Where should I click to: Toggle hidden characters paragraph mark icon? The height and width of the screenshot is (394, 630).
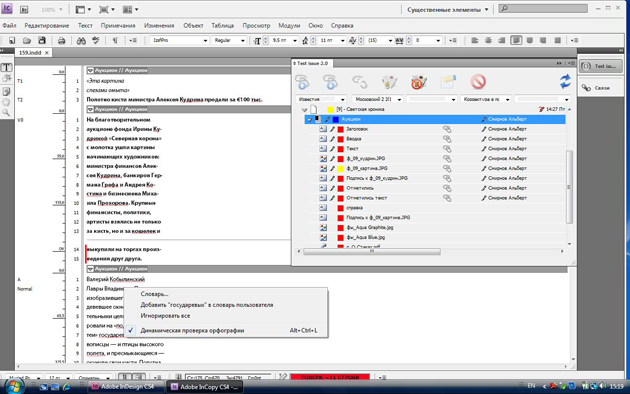[x=115, y=41]
